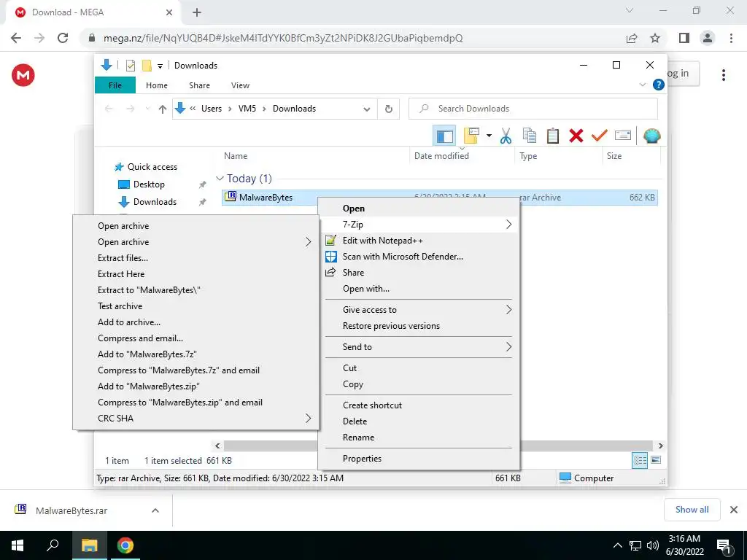
Task: Expand the CRC SHA submenu
Action: coord(309,418)
